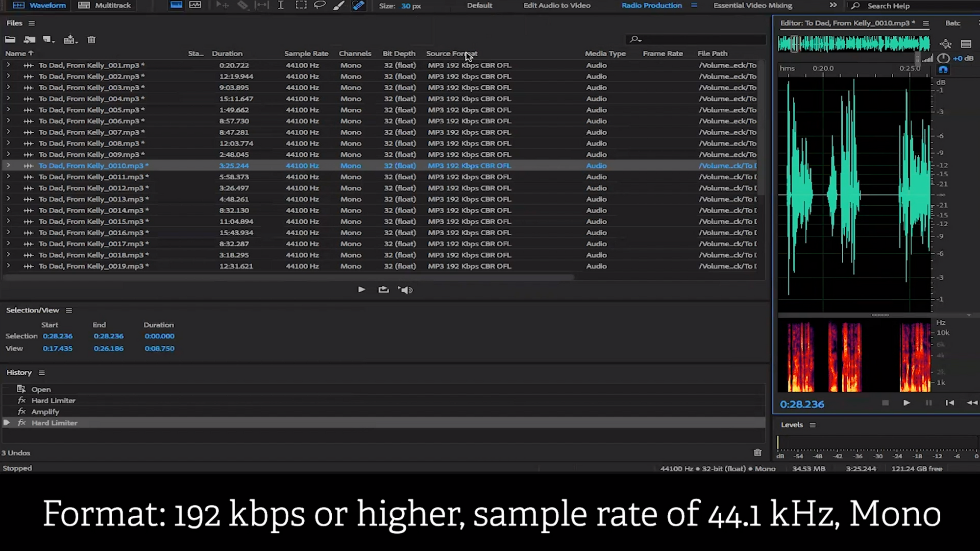
Task: Toggle headphone monitoring button under dB knob
Action: [943, 70]
